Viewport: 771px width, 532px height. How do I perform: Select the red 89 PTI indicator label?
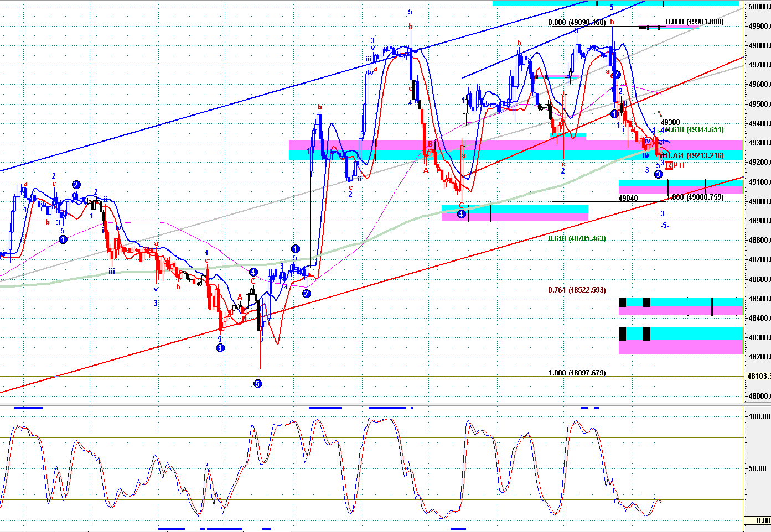pyautogui.click(x=675, y=165)
